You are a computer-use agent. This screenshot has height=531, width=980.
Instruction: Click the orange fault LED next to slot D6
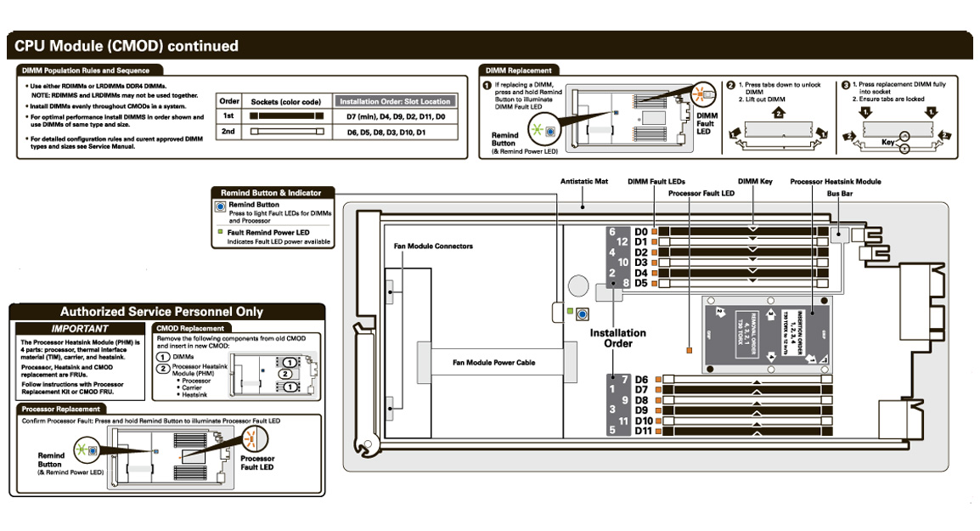pyautogui.click(x=654, y=380)
